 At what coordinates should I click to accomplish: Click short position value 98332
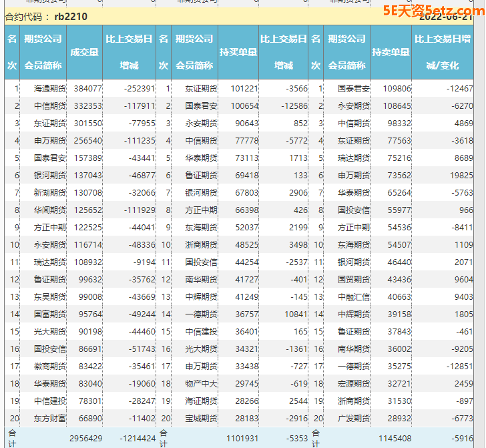399,124
